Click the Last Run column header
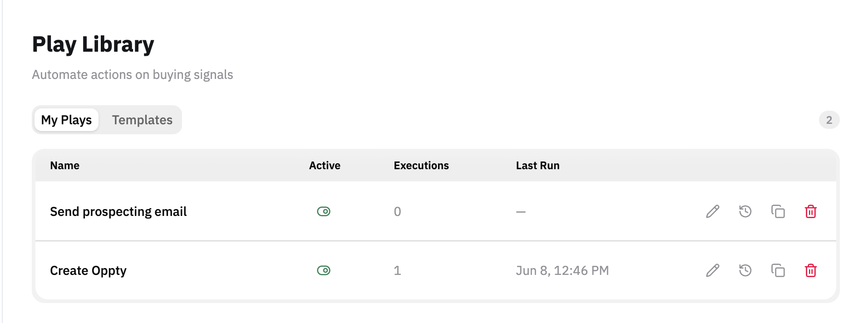The height and width of the screenshot is (323, 868). click(x=538, y=166)
